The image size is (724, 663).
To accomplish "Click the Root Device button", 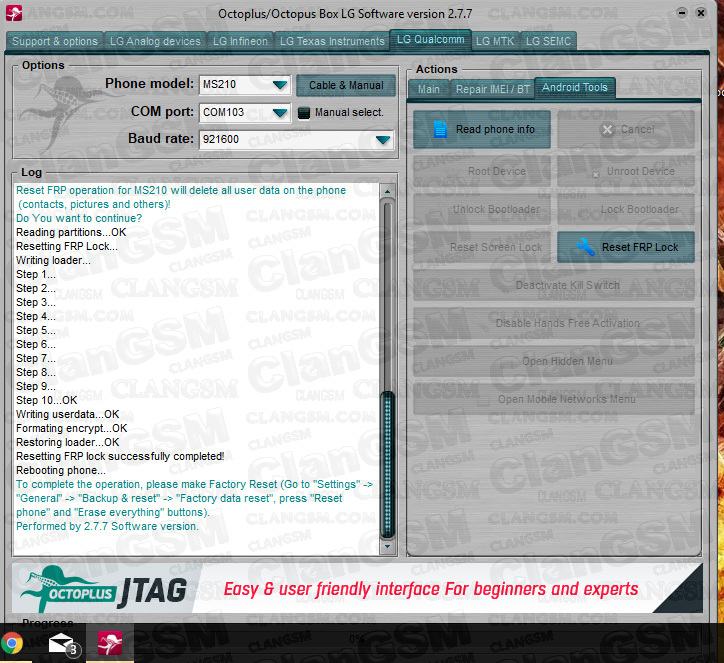I will (x=482, y=171).
